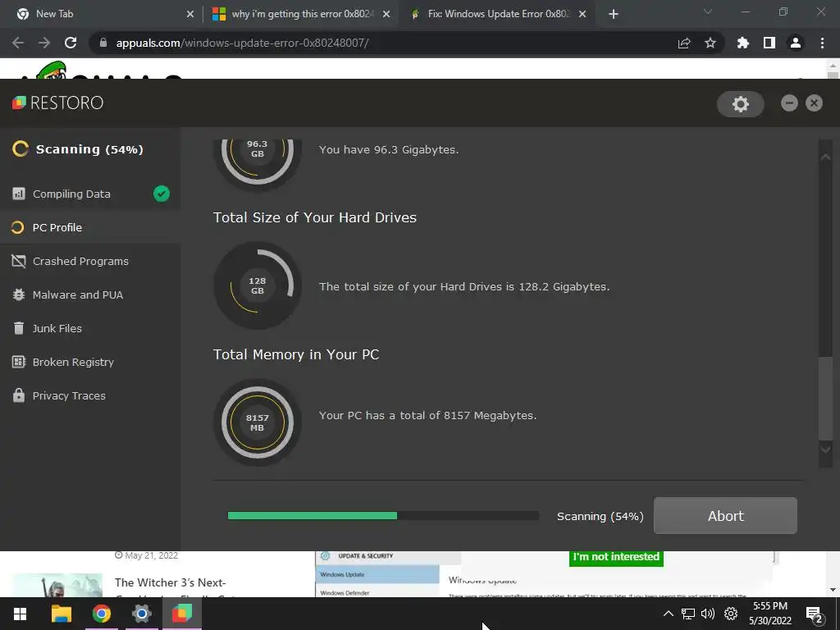Select Junk Files in sidebar
The width and height of the screenshot is (840, 630).
90,328
